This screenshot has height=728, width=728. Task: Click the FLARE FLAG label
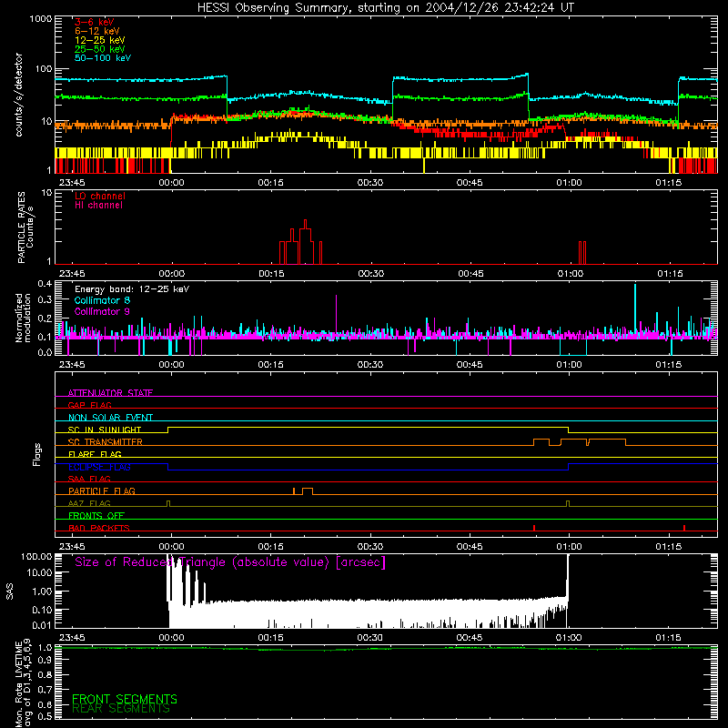pos(95,454)
